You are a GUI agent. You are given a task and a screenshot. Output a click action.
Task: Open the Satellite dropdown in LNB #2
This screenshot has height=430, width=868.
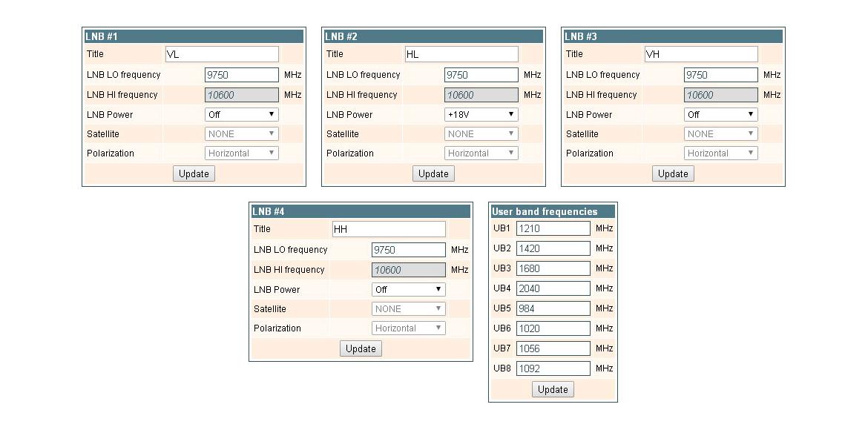tap(481, 133)
